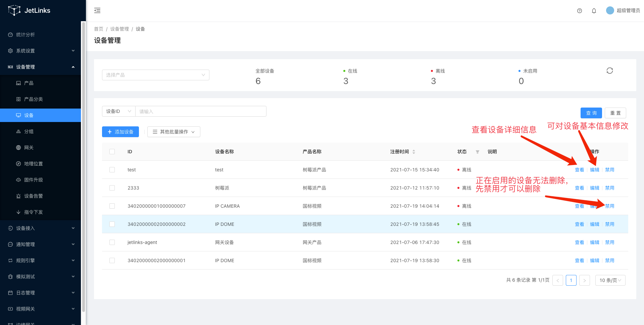Open 固件升级 submenu item
Viewport: 644px width, 325px height.
coord(40,180)
